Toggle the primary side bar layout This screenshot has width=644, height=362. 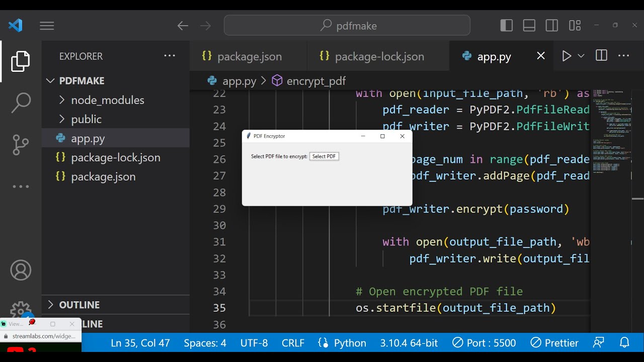507,26
